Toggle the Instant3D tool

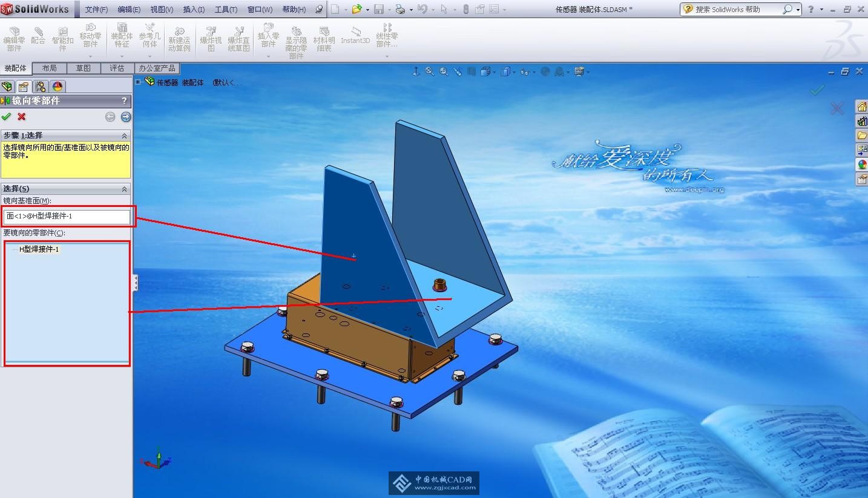point(355,36)
